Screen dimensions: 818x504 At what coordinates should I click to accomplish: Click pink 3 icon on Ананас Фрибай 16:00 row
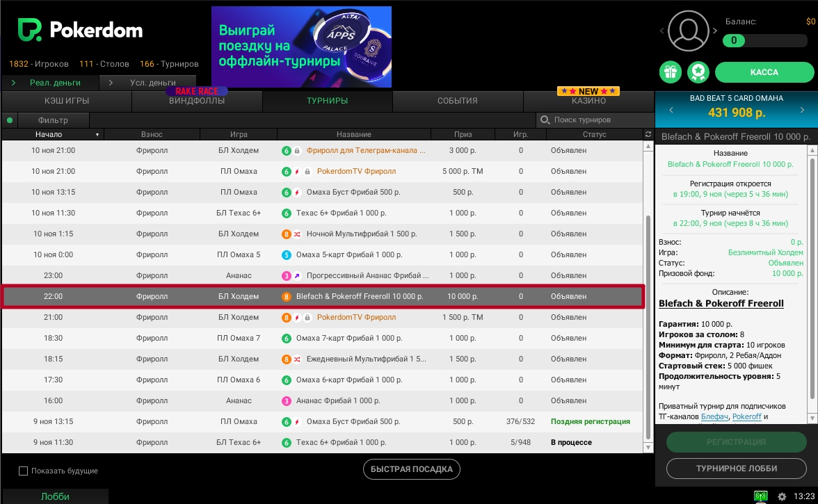[286, 401]
